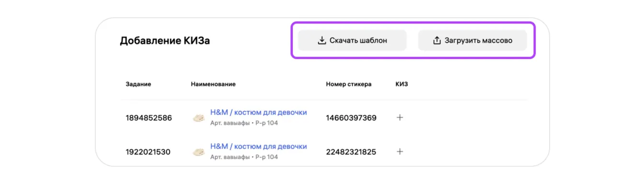
Task: Open product thumbnail for task 1922021530
Action: click(x=198, y=152)
